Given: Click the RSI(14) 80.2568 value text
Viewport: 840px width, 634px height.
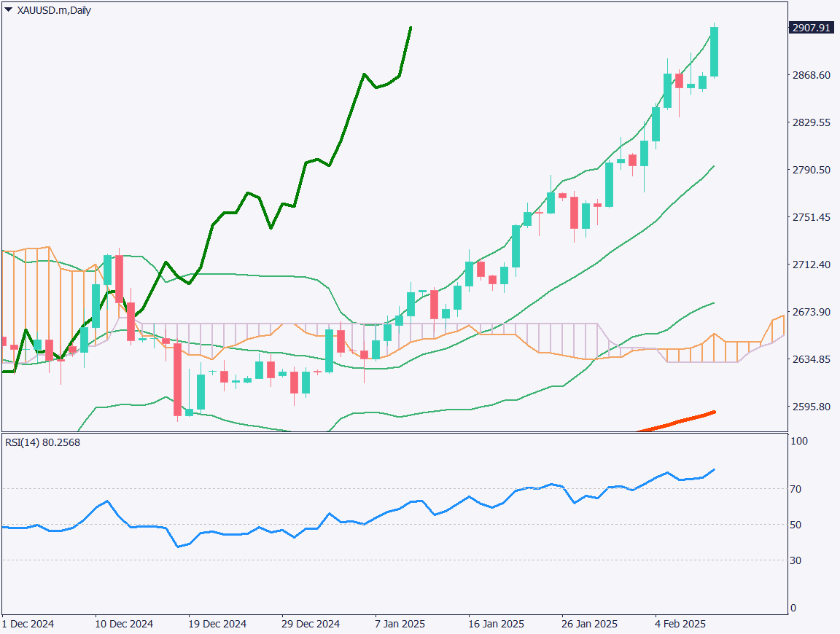Looking at the screenshot, I should pyautogui.click(x=40, y=442).
